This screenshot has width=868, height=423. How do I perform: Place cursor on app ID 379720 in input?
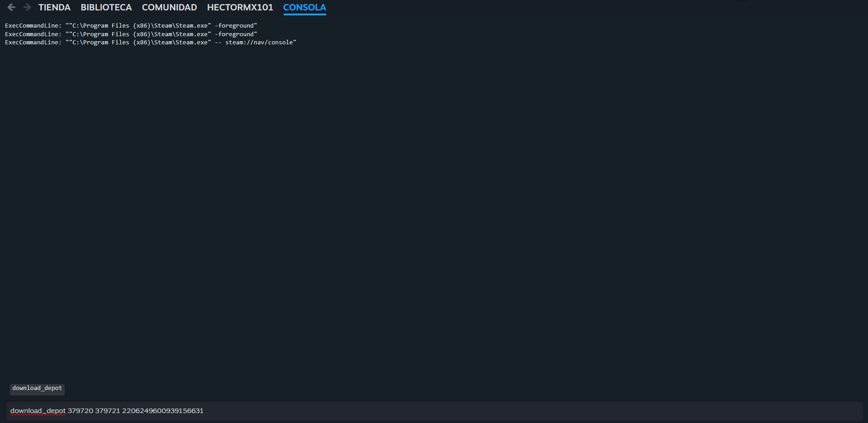point(80,411)
